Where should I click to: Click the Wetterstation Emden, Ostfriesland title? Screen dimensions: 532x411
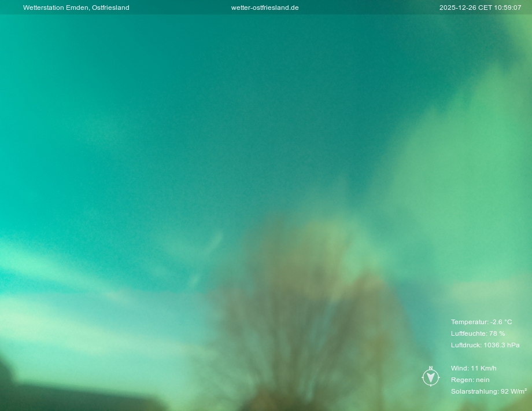click(76, 8)
